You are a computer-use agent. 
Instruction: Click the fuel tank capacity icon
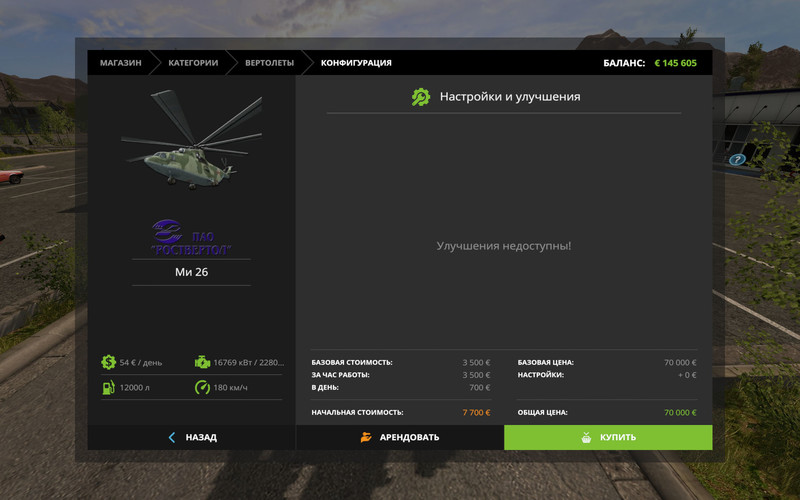tap(109, 387)
